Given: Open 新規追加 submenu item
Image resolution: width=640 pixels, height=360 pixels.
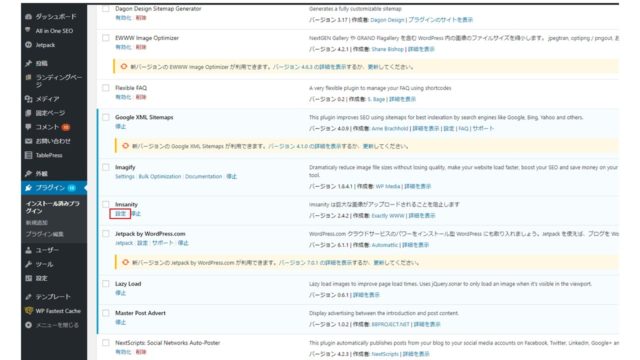Looking at the screenshot, I should pos(37,222).
